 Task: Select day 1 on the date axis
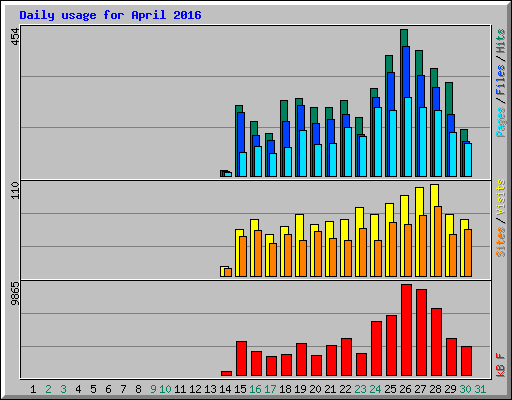[33, 389]
